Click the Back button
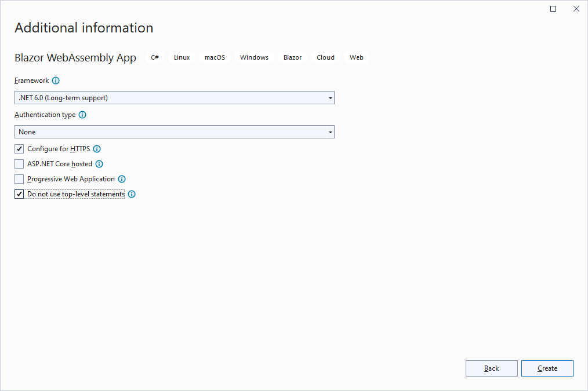The width and height of the screenshot is (588, 391). pyautogui.click(x=491, y=368)
